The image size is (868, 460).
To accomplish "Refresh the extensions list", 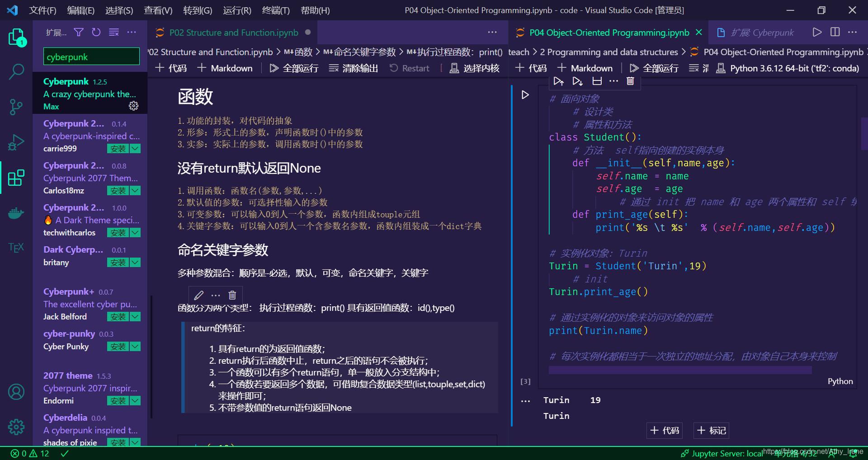I will tap(96, 32).
